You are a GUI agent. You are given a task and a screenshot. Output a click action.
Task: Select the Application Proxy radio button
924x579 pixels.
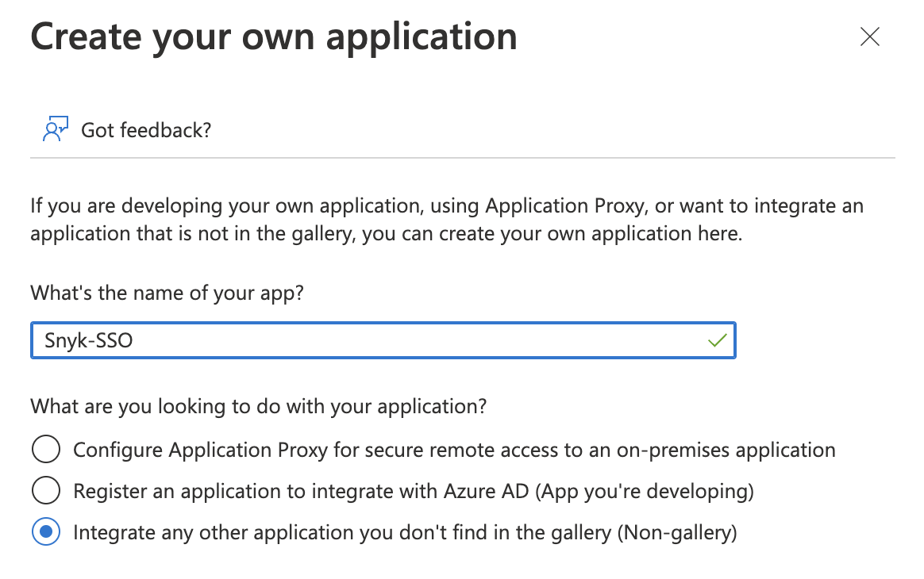(x=45, y=449)
